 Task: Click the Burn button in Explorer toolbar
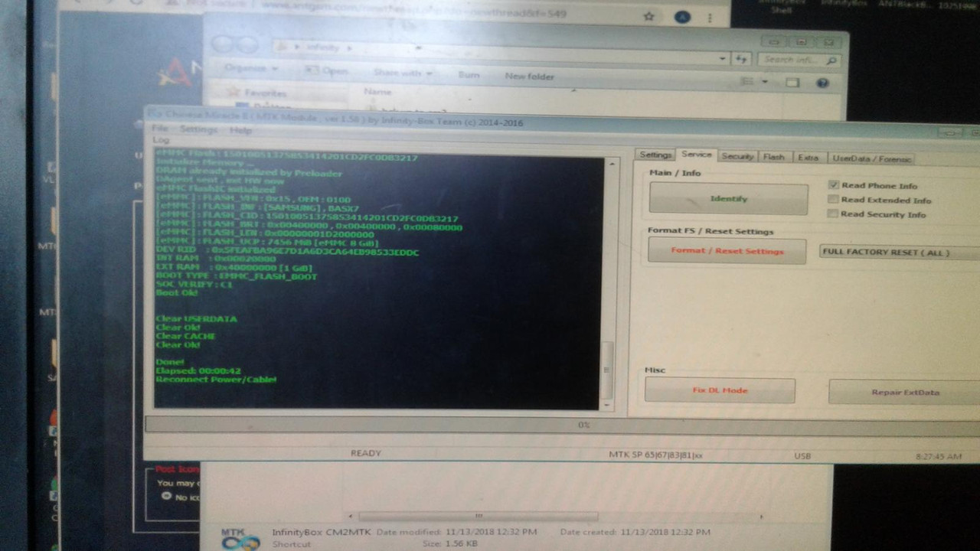click(469, 75)
